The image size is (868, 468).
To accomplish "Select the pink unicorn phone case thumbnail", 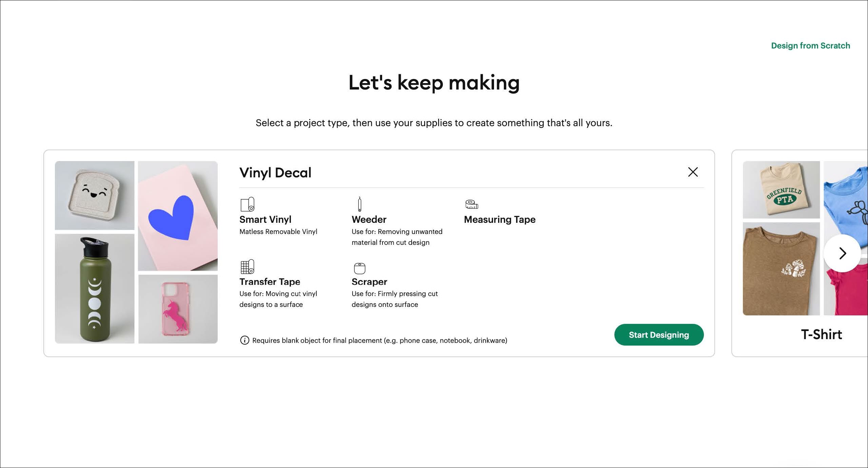I will (x=178, y=309).
